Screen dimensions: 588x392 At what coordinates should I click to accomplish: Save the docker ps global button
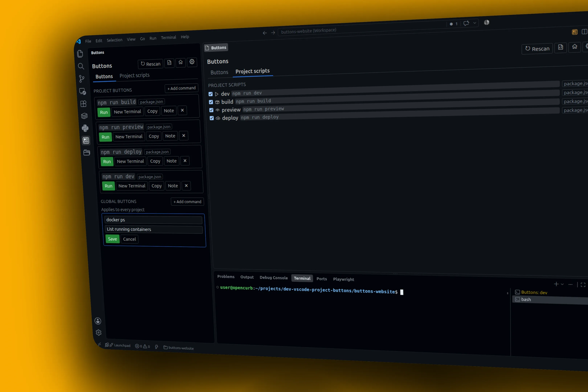[113, 239]
